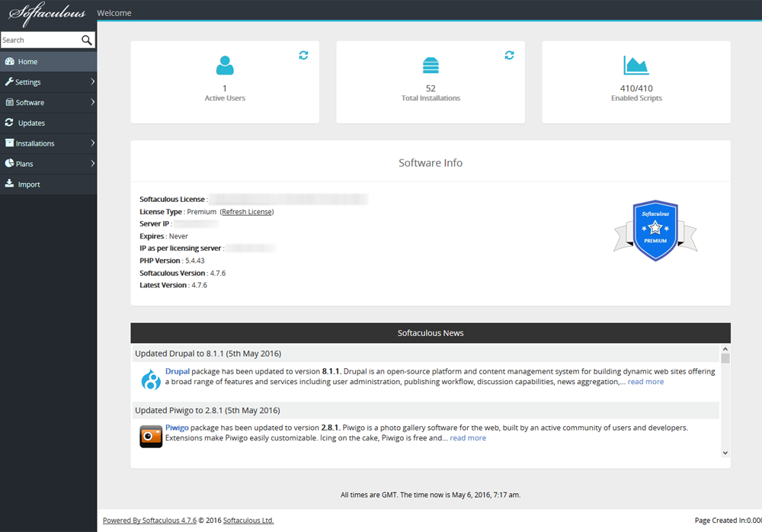Open the Import menu item
Image resolution: width=762 pixels, height=532 pixels.
pyautogui.click(x=49, y=184)
